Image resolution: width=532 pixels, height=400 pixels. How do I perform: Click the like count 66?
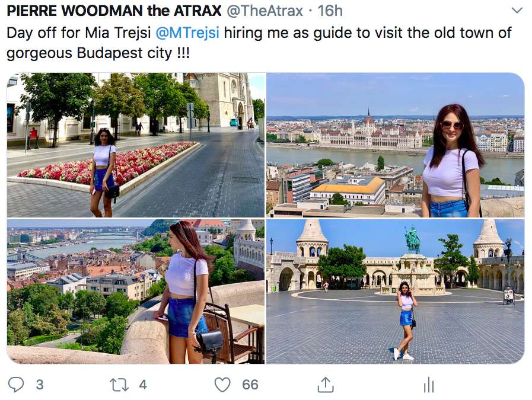(250, 385)
